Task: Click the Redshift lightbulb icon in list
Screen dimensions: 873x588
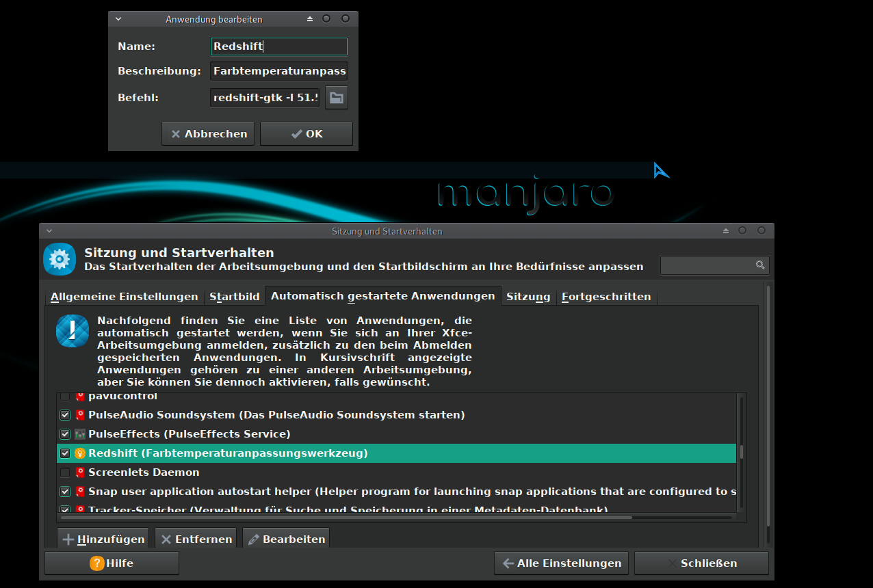Action: click(x=80, y=453)
